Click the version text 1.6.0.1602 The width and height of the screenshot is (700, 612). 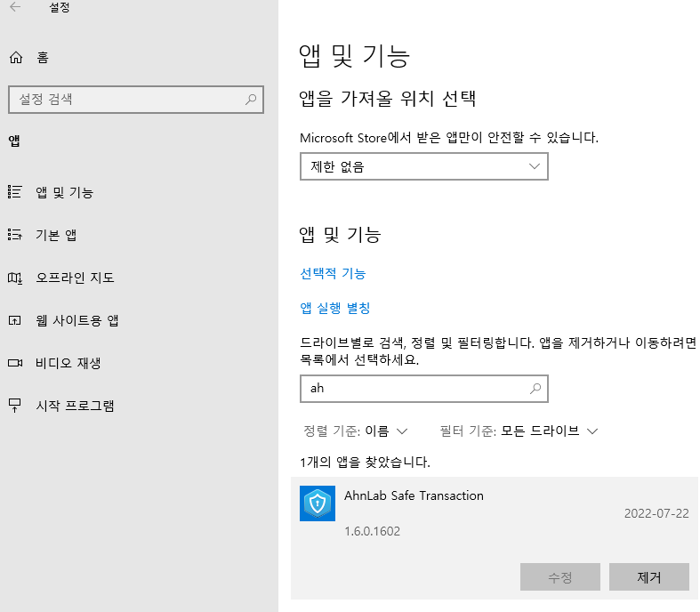click(373, 531)
